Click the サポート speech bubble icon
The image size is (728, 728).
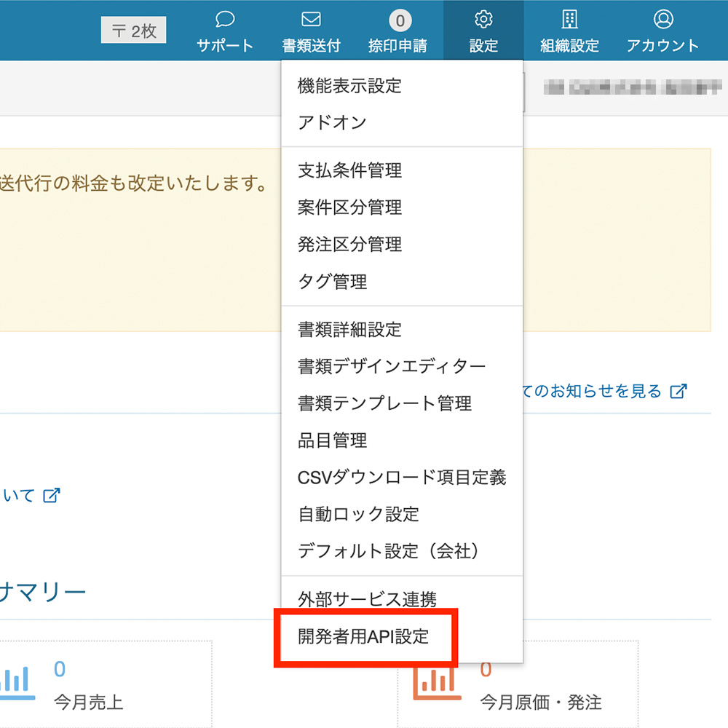[x=225, y=19]
